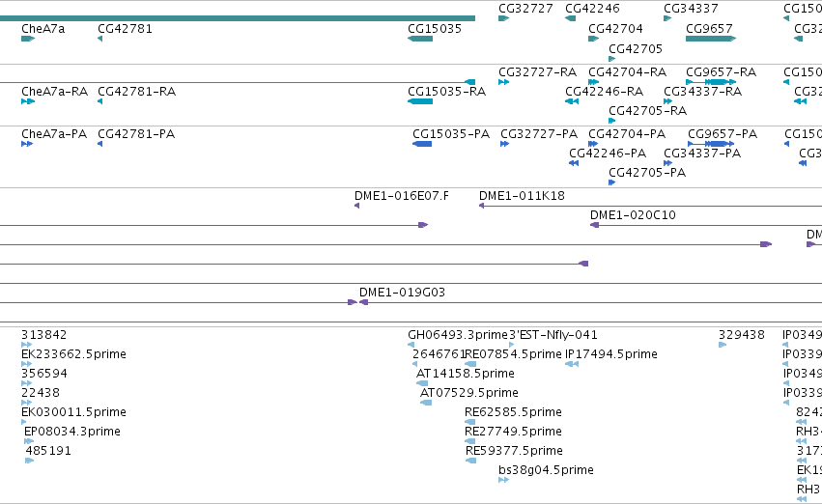Click the CG15035 gene feature bar

pos(420,39)
